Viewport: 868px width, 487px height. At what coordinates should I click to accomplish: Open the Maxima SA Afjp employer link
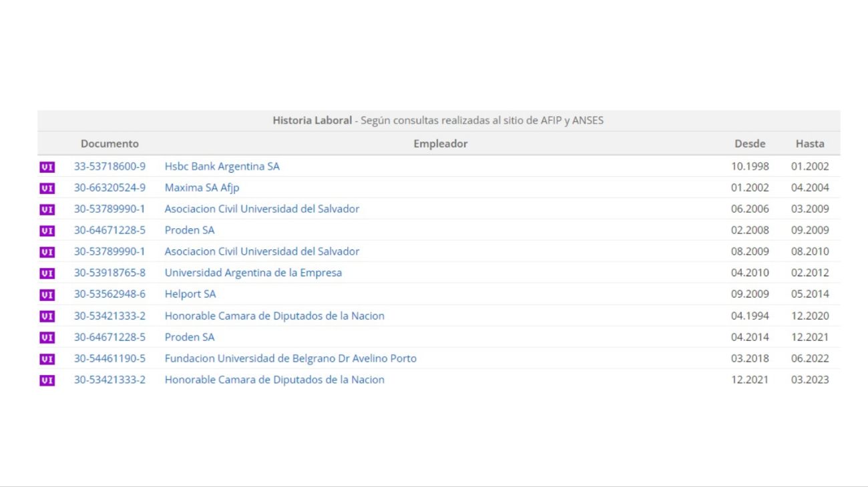click(x=202, y=187)
